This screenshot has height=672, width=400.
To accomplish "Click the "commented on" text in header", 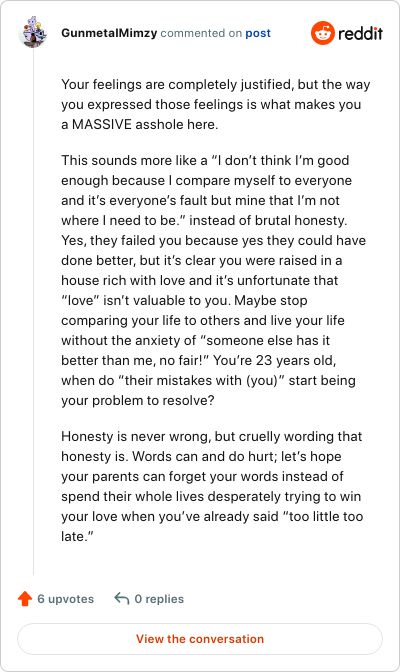I will point(201,33).
